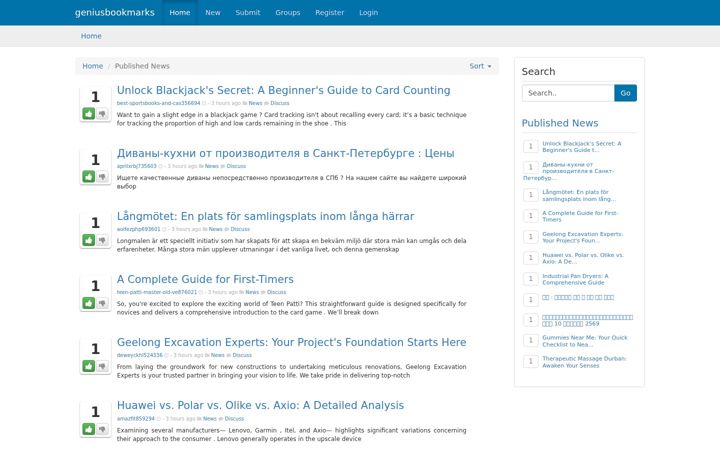Image resolution: width=720 pixels, height=450 pixels.
Task: Open sidebar link Unlock Blackjack's Secret
Action: 582,146
